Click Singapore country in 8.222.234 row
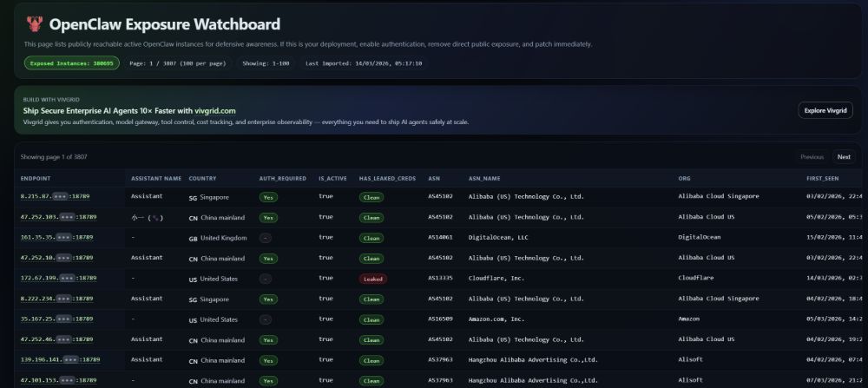Screen dimensions: 868x388 [x=208, y=299]
